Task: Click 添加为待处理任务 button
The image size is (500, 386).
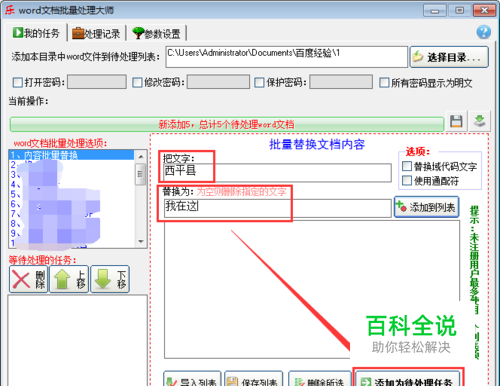Action: click(x=408, y=379)
